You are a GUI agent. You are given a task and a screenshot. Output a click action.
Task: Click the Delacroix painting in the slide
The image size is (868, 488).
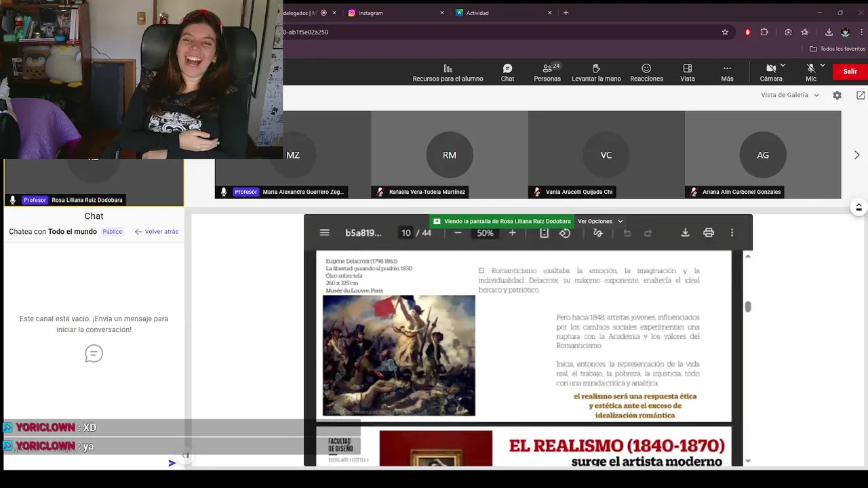pyautogui.click(x=399, y=355)
